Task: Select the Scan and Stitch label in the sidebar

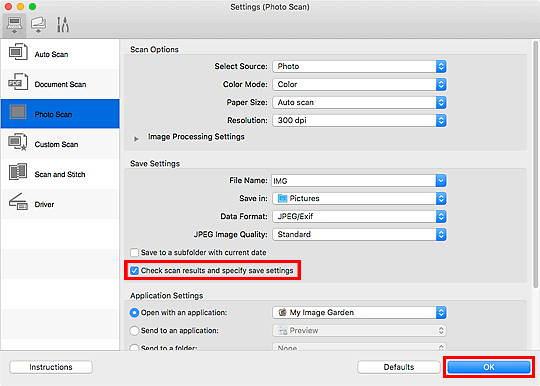Action: [60, 174]
